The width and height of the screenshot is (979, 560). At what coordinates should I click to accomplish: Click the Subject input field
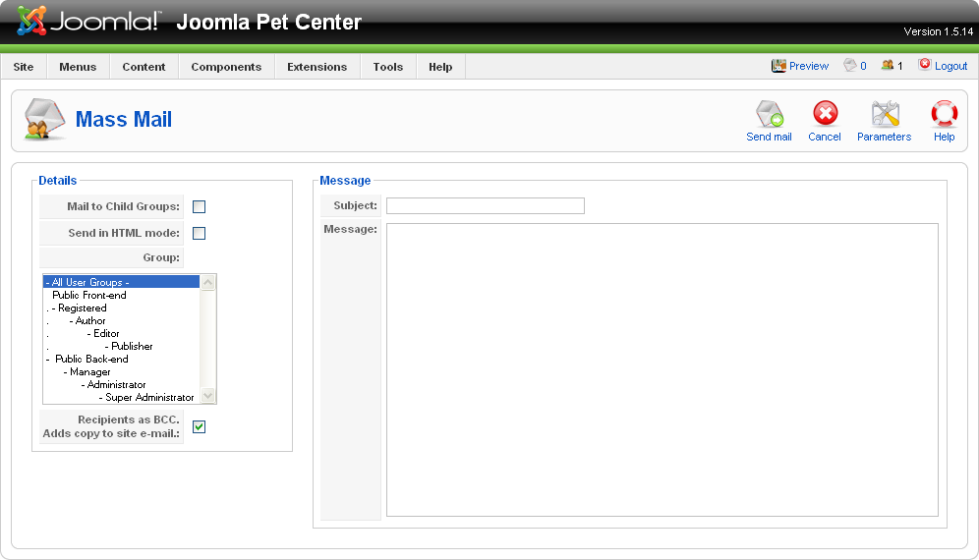pyautogui.click(x=486, y=205)
